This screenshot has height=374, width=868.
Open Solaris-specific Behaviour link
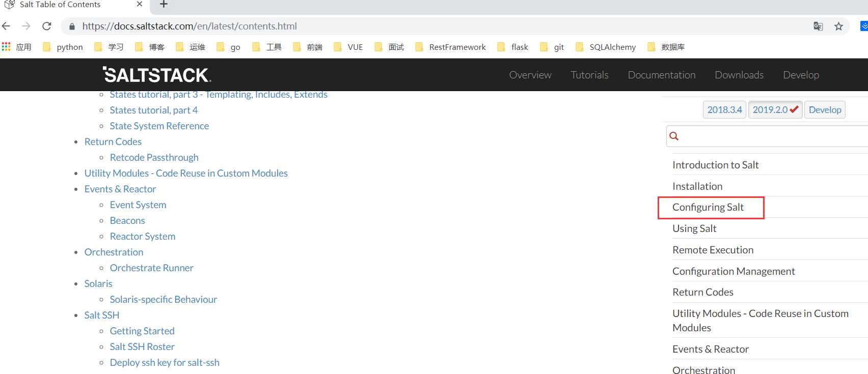163,299
